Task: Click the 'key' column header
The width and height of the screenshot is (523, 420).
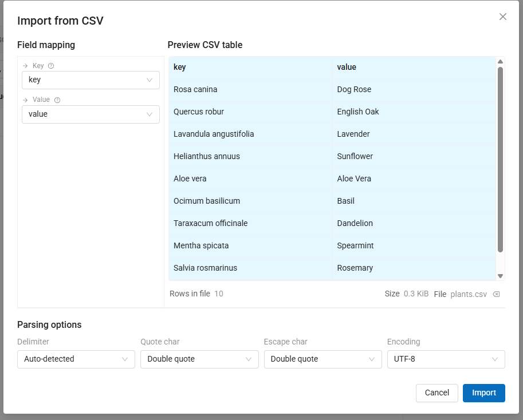Action: (x=250, y=68)
